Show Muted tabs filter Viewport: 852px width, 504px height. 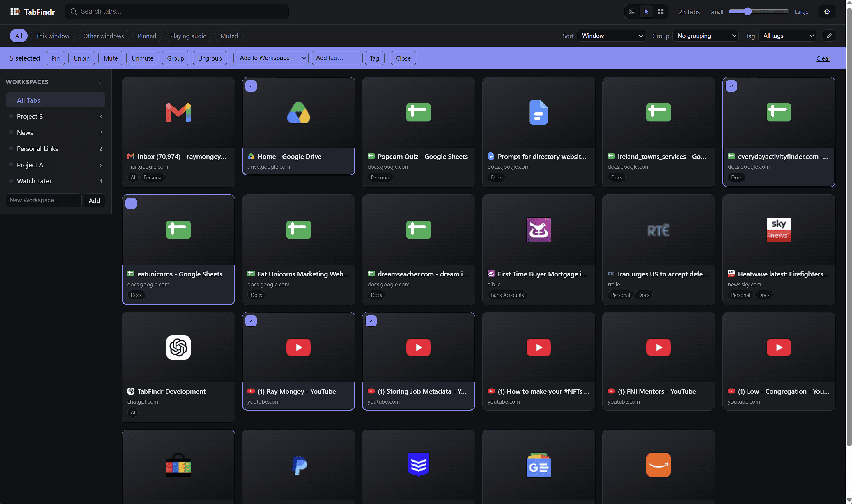229,36
